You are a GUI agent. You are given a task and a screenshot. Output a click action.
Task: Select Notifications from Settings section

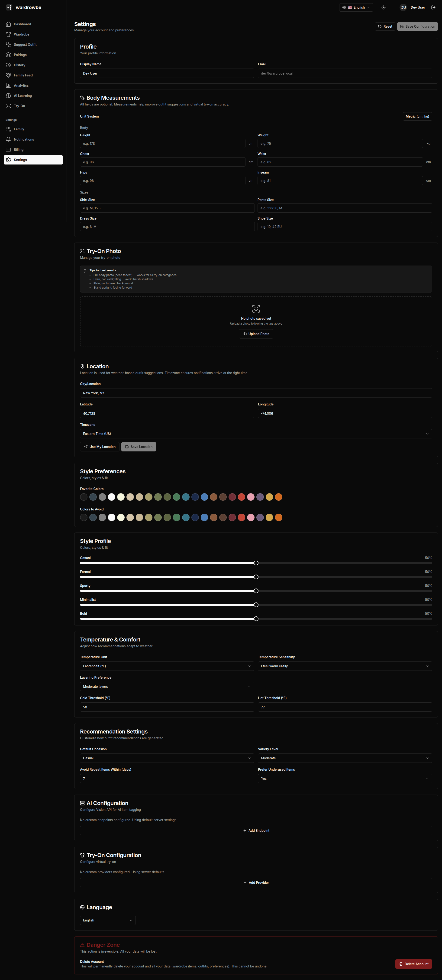[24, 139]
